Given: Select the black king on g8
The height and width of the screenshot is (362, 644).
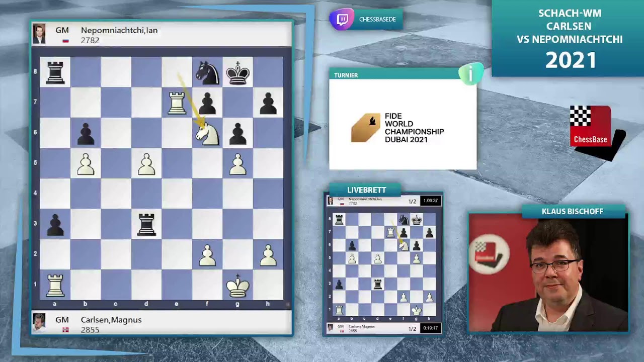Looking at the screenshot, I should [237, 72].
